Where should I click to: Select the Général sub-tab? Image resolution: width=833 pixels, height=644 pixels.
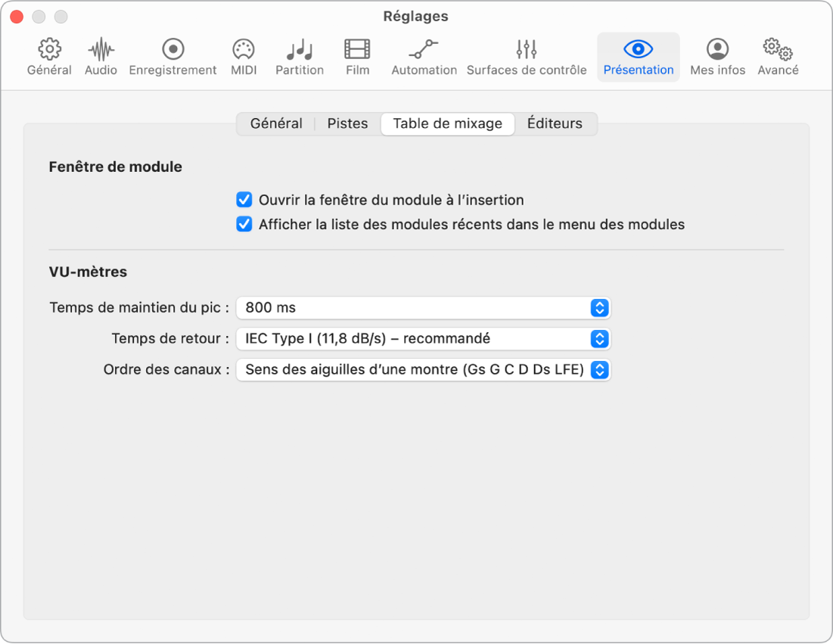[x=276, y=123]
